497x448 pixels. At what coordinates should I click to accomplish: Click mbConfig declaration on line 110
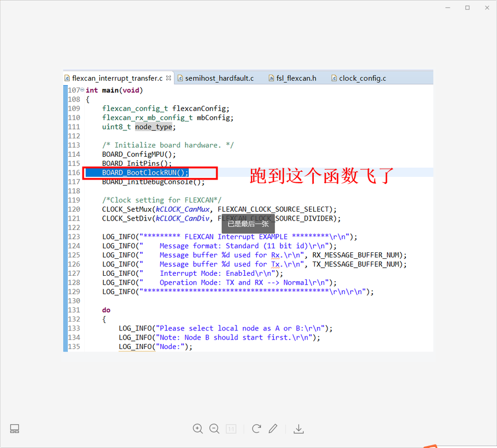pos(213,118)
